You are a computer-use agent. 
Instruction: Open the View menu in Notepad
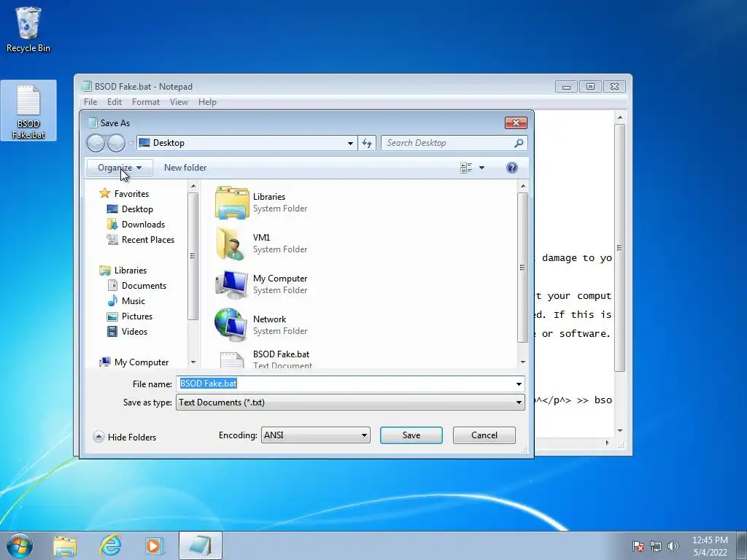click(x=179, y=102)
